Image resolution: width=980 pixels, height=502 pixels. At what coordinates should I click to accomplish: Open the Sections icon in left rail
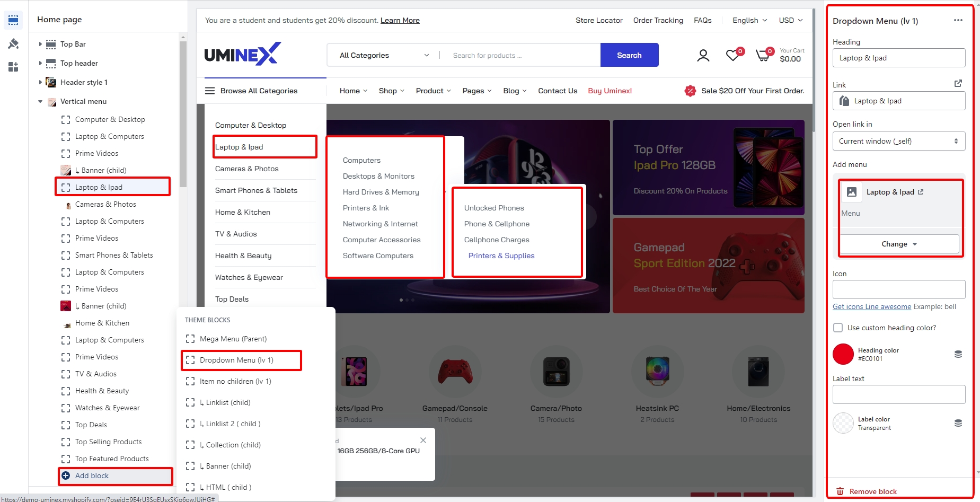coord(13,20)
